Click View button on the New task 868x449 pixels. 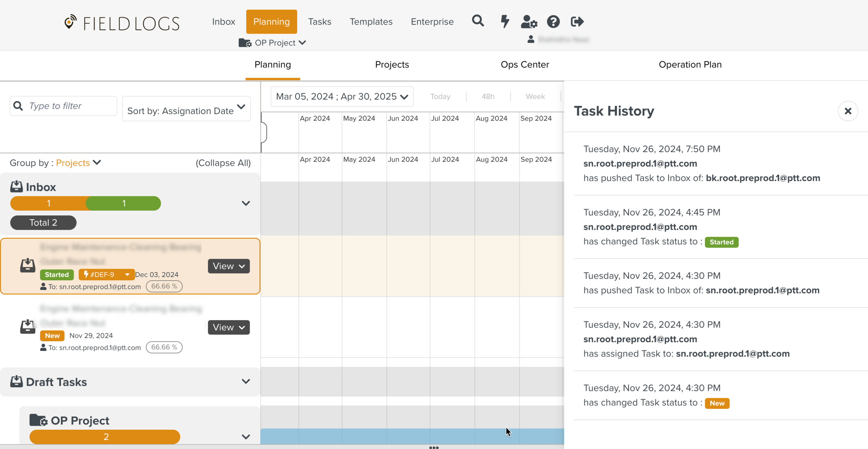click(x=228, y=327)
